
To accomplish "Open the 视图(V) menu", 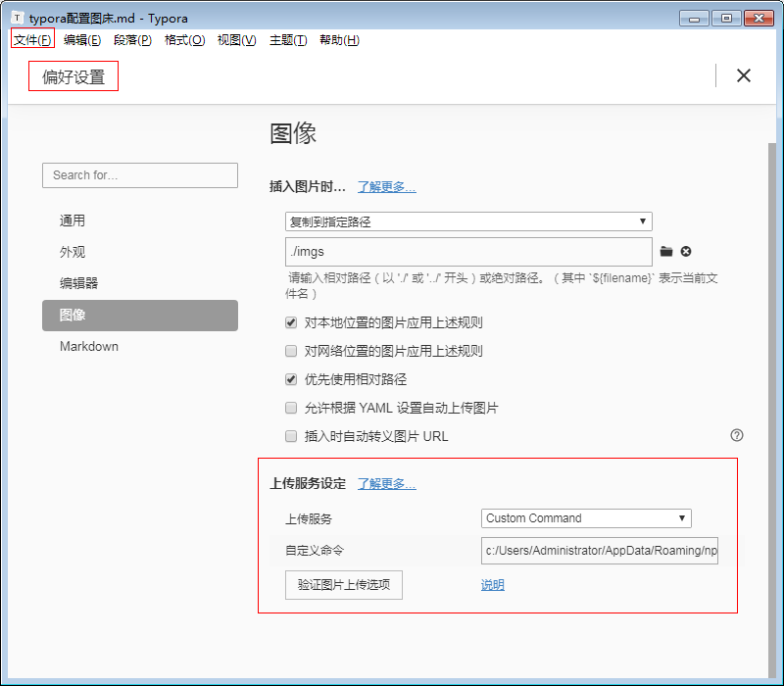I will pyautogui.click(x=236, y=39).
